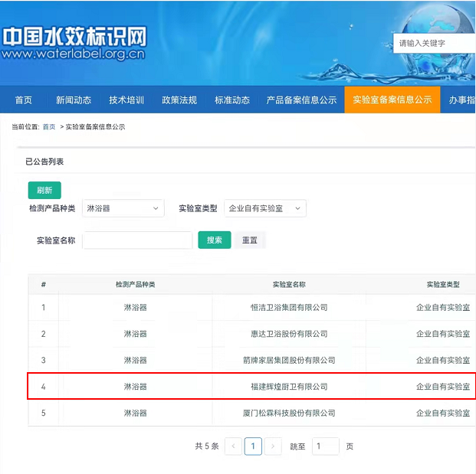Image resolution: width=476 pixels, height=474 pixels.
Task: Expand the 实验室类型 dropdown showing 企业自有实验室
Action: click(265, 208)
